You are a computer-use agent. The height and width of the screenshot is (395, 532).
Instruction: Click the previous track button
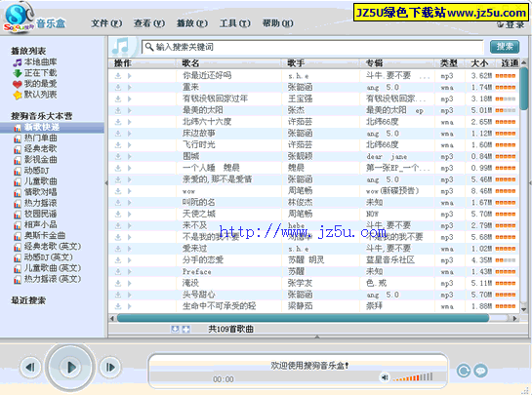(x=30, y=368)
